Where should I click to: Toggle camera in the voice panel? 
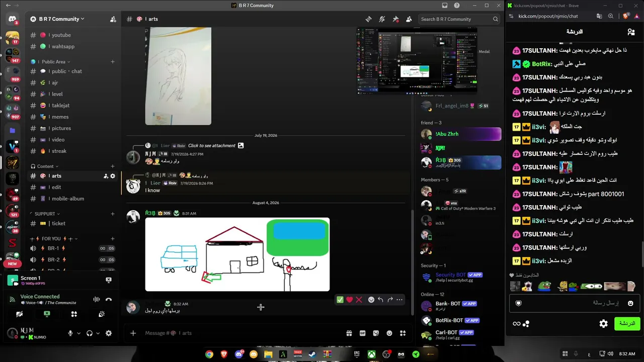click(x=20, y=314)
